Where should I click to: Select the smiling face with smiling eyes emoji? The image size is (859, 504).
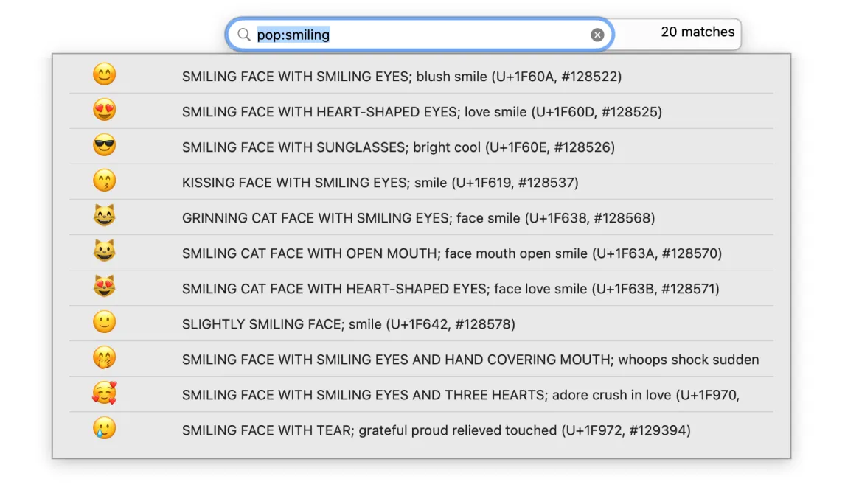(x=105, y=75)
